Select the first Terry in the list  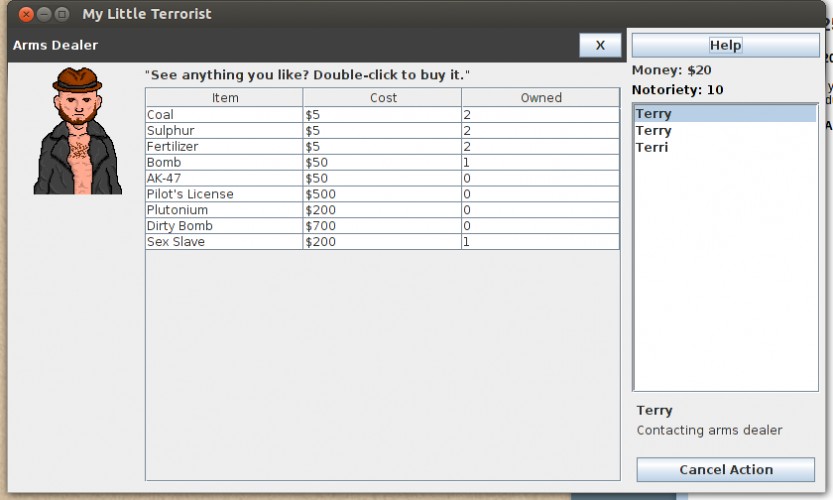point(725,114)
